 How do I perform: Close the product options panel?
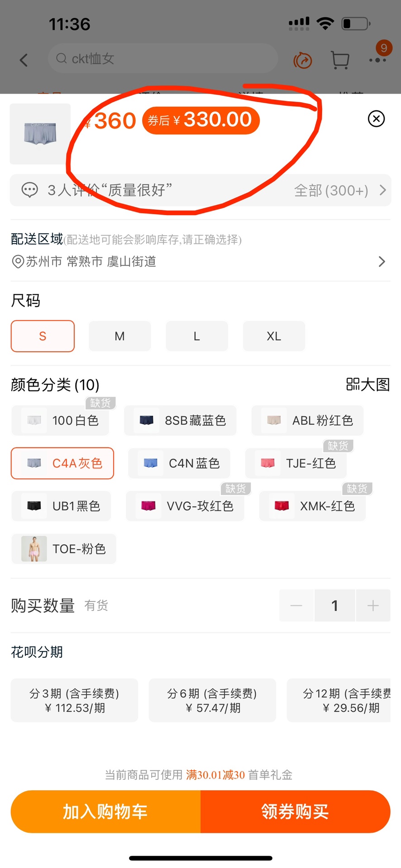coord(376,119)
